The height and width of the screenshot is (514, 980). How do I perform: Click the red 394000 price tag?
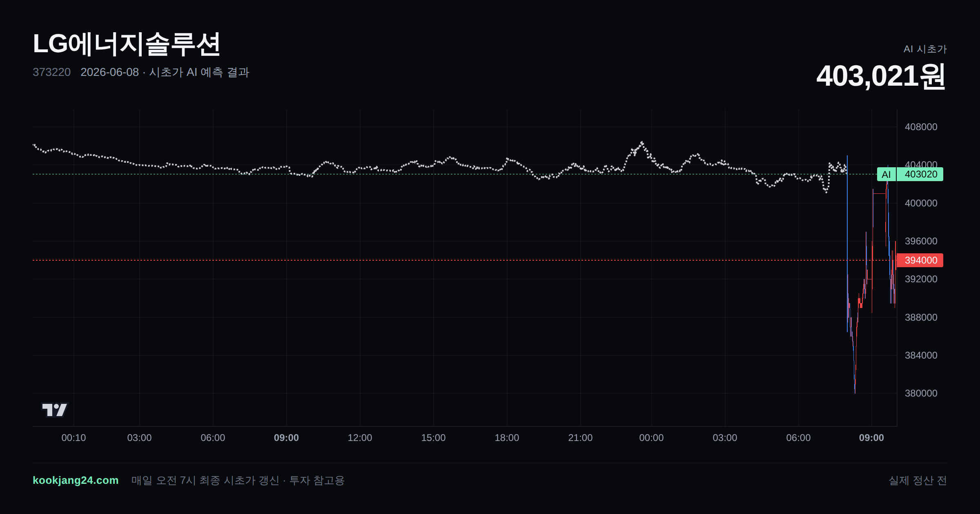920,260
